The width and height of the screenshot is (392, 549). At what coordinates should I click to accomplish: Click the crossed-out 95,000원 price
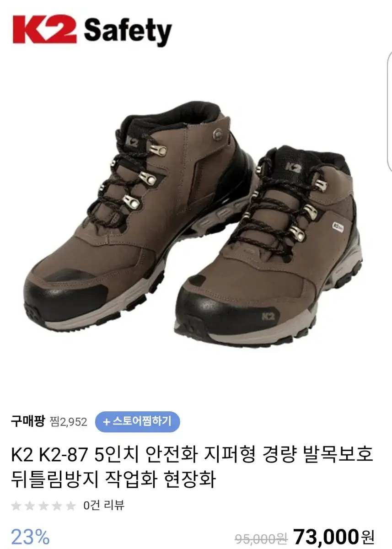[261, 536]
